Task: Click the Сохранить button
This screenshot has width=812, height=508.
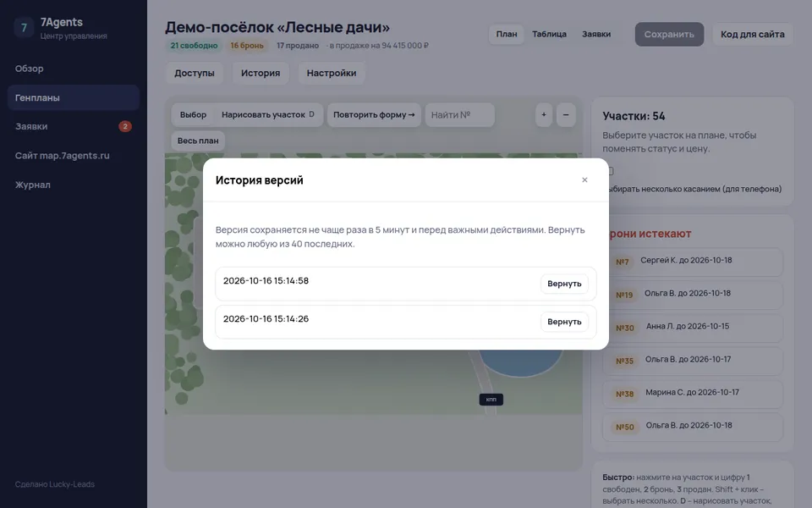Action: 669,34
